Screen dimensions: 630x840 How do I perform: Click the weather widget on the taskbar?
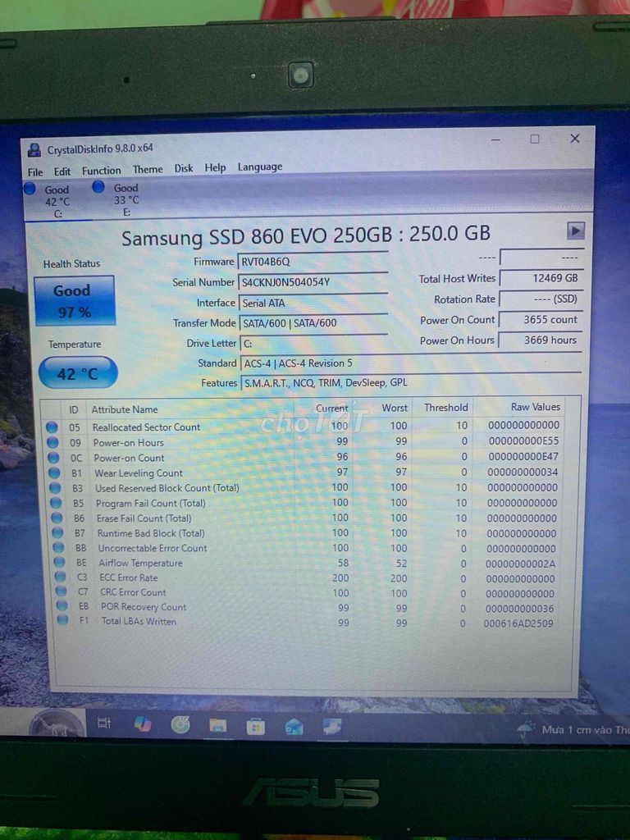573,729
